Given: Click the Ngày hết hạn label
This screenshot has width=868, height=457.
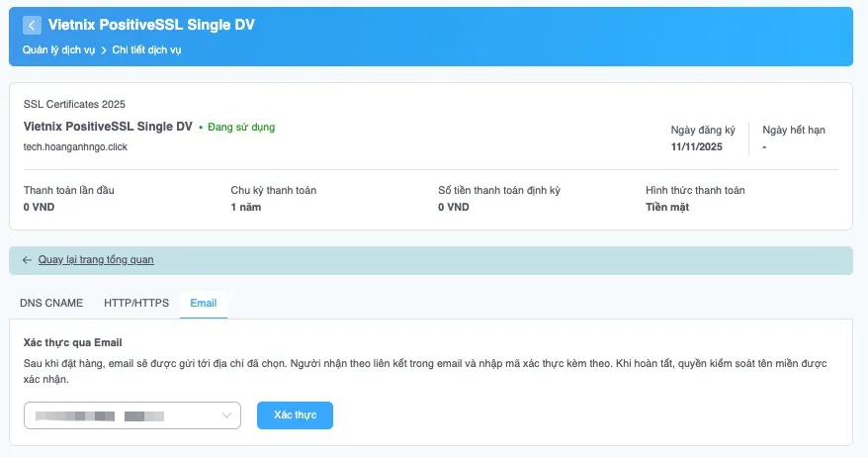Looking at the screenshot, I should 794,131.
